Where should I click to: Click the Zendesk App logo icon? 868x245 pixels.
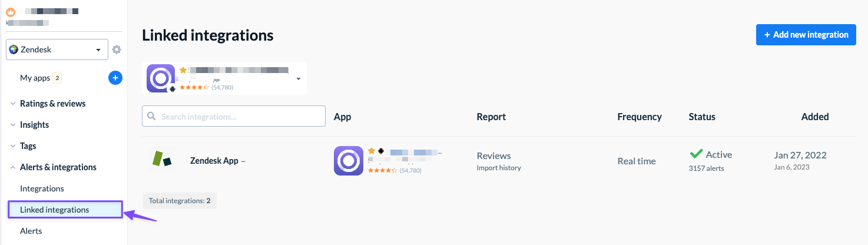coord(161,160)
